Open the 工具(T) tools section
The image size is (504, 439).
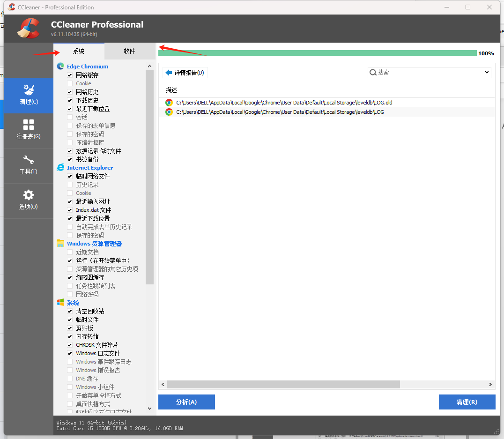pyautogui.click(x=29, y=165)
